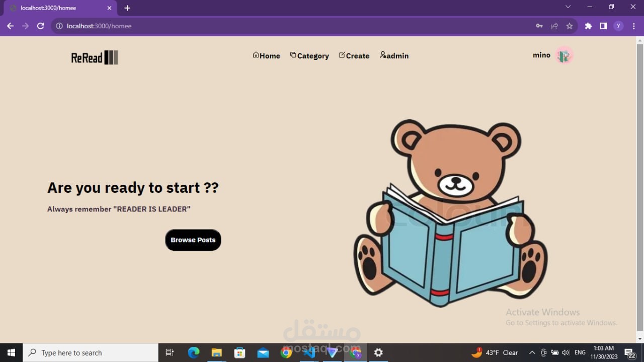Click the Browse Posts button

coord(193,240)
